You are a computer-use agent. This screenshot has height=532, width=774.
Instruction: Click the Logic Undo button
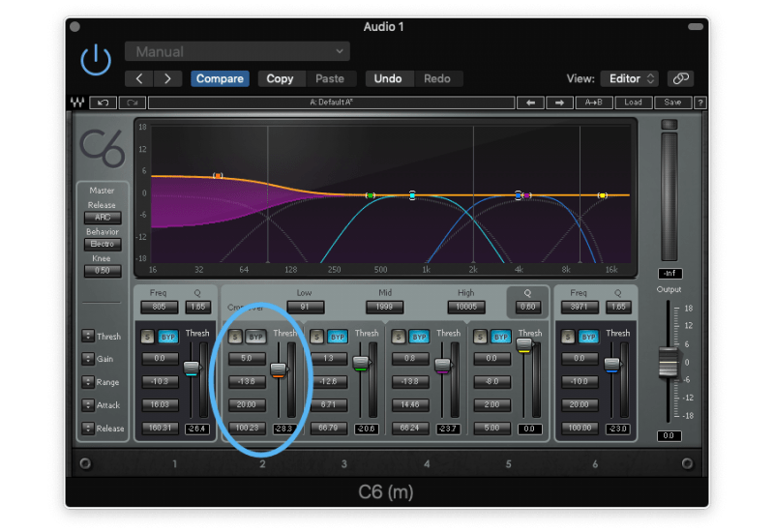(x=388, y=79)
